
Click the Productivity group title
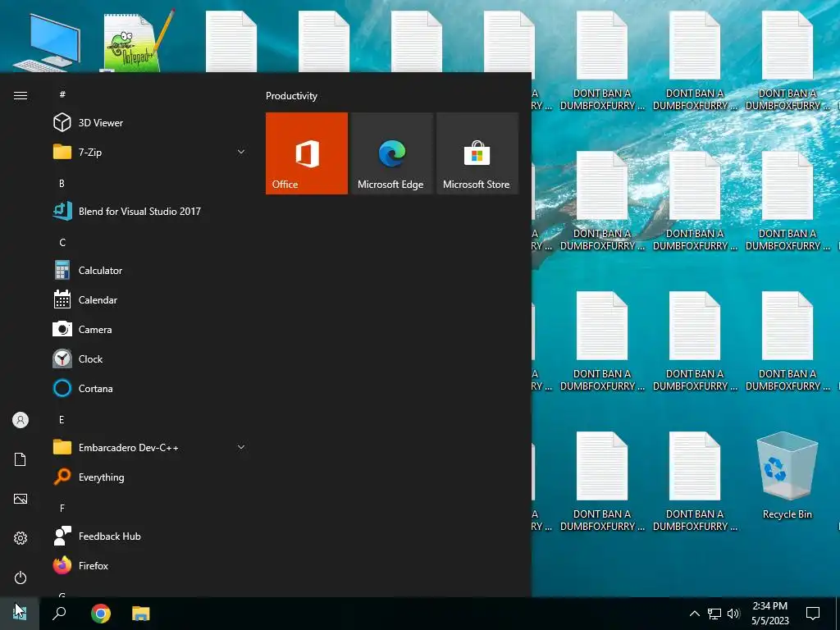(x=291, y=96)
